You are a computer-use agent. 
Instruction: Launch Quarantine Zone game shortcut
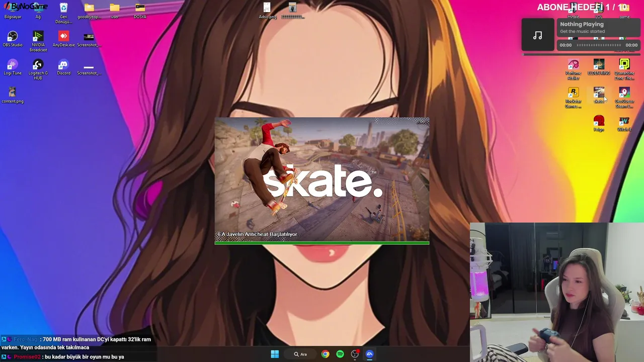pos(624,69)
